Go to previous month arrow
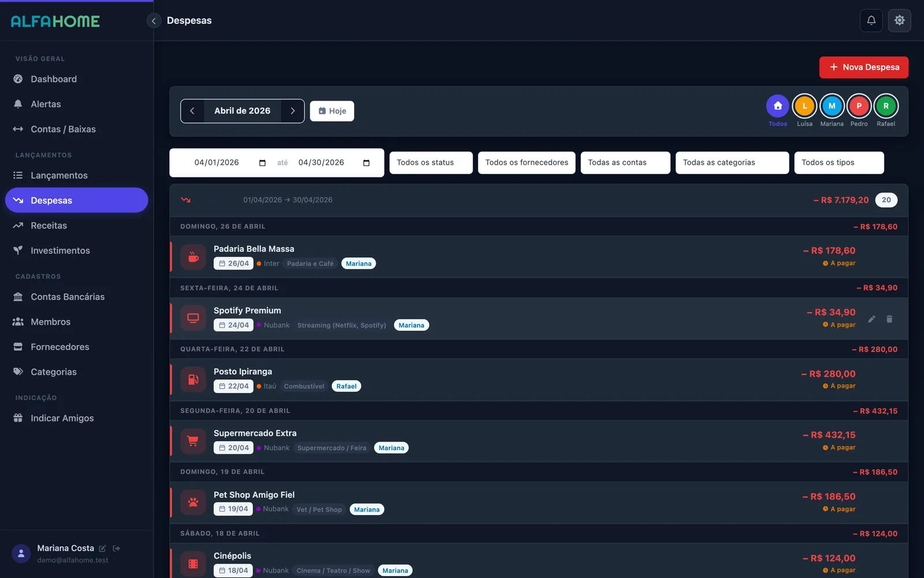924x578 pixels. (192, 111)
